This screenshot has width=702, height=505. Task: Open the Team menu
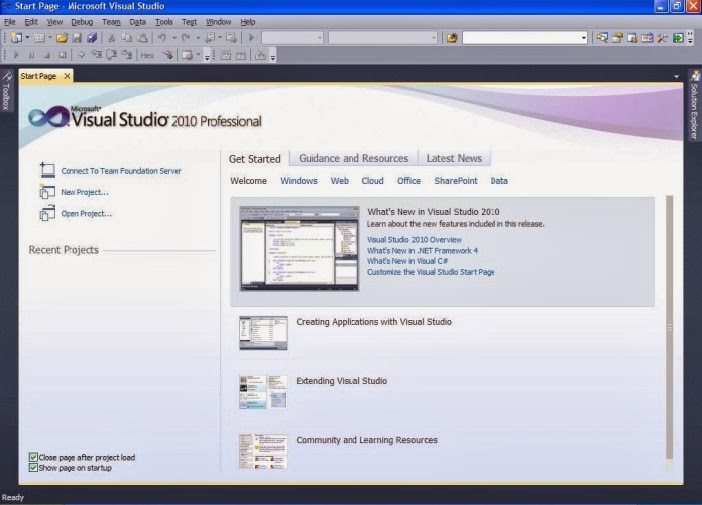[x=111, y=22]
